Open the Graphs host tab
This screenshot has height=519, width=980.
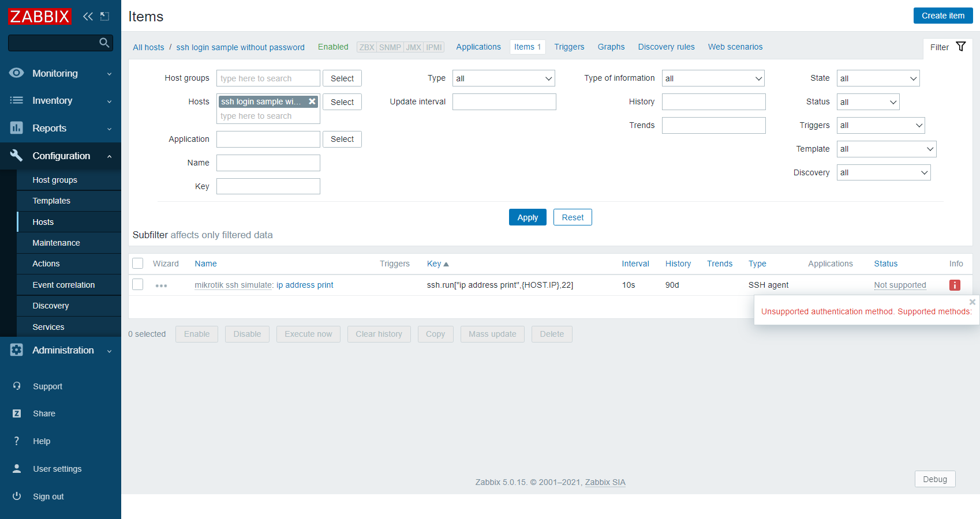point(611,47)
